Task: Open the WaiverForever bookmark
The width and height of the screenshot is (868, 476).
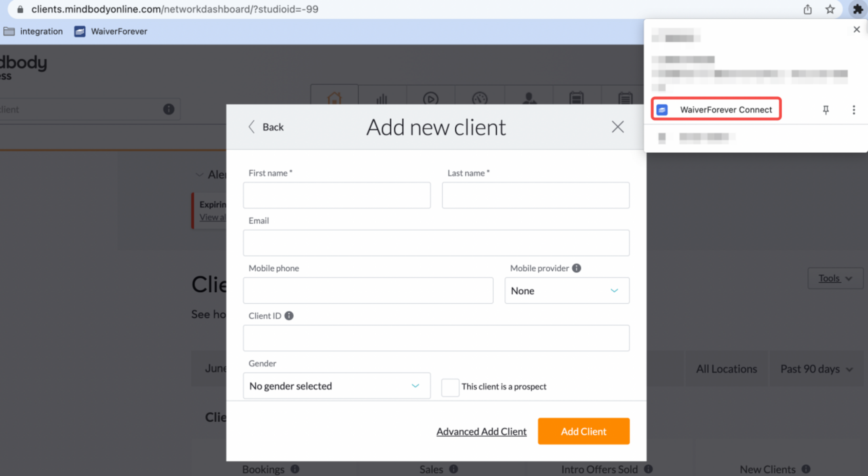Action: click(111, 32)
